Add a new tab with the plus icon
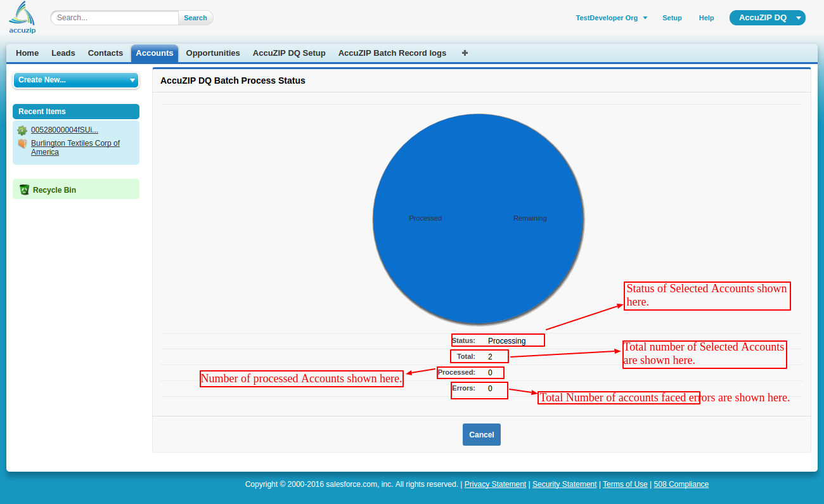The width and height of the screenshot is (824, 504). [x=465, y=53]
